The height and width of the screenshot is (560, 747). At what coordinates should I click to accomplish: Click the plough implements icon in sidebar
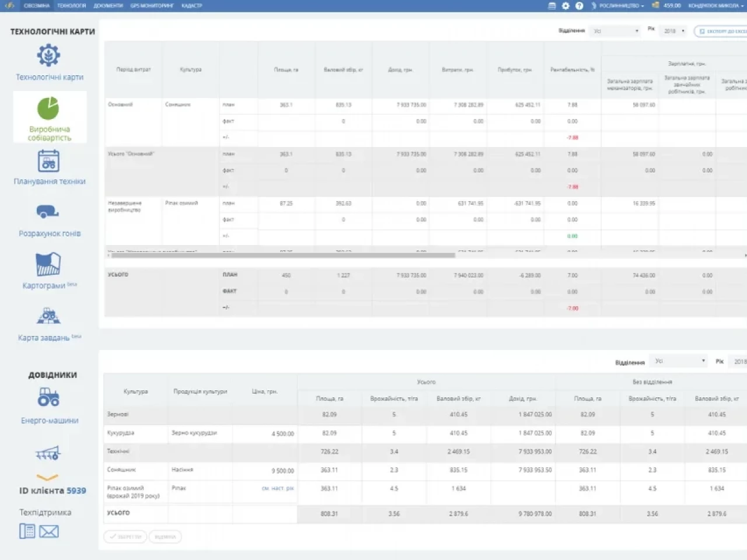(x=48, y=453)
